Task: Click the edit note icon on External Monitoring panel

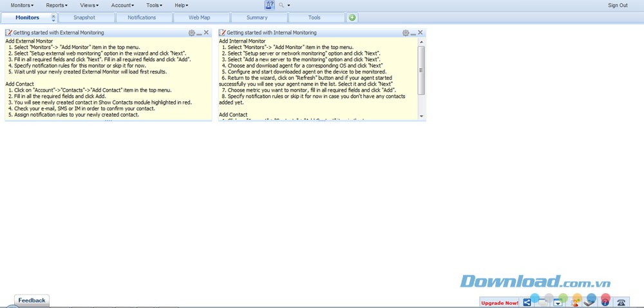Action: pos(9,32)
